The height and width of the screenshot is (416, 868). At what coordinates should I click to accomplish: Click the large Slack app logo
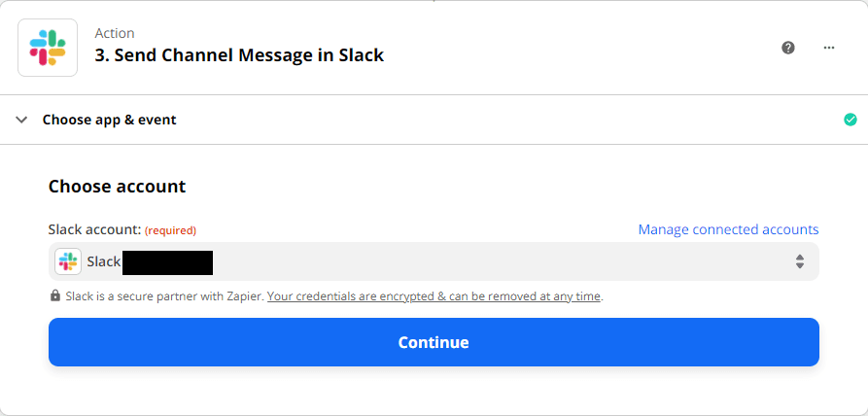point(48,48)
